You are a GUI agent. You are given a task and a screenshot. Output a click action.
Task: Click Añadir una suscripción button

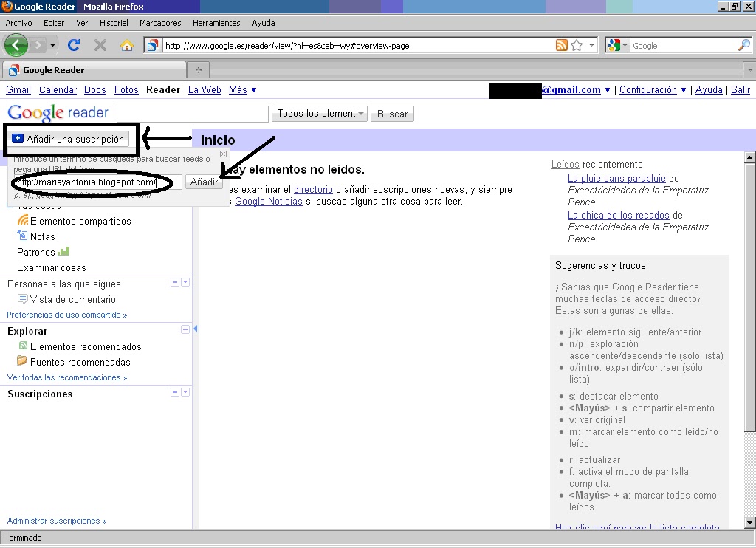click(x=70, y=139)
